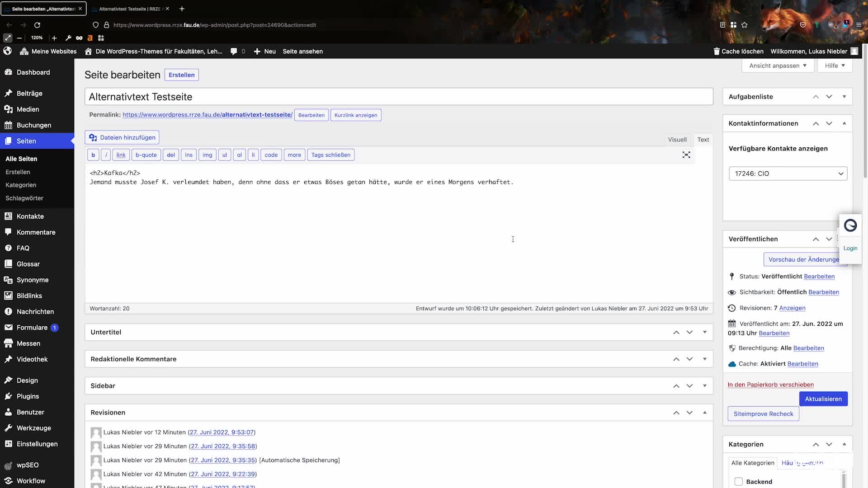This screenshot has height=488, width=868.
Task: Bookmark the page via the star icon
Action: [x=745, y=25]
